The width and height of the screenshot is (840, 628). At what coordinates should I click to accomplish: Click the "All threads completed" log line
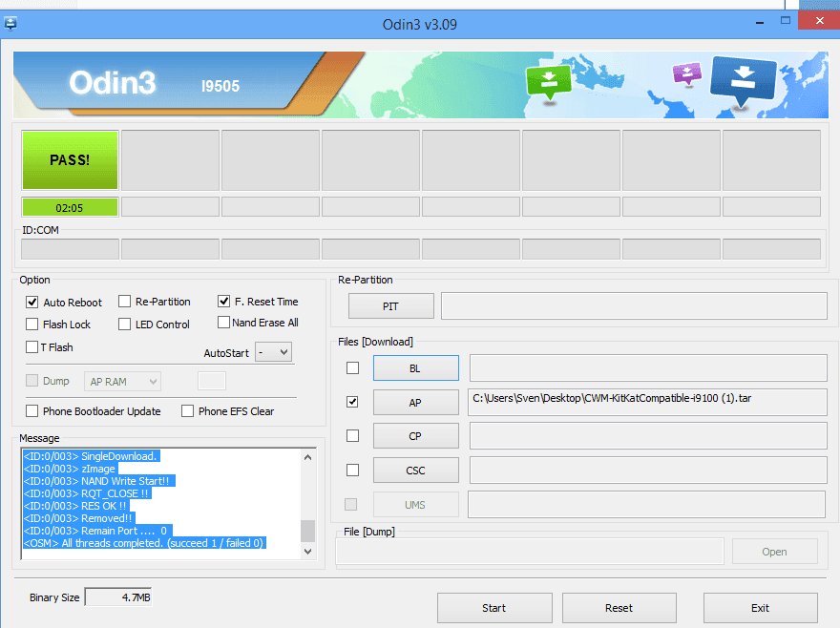pos(145,543)
